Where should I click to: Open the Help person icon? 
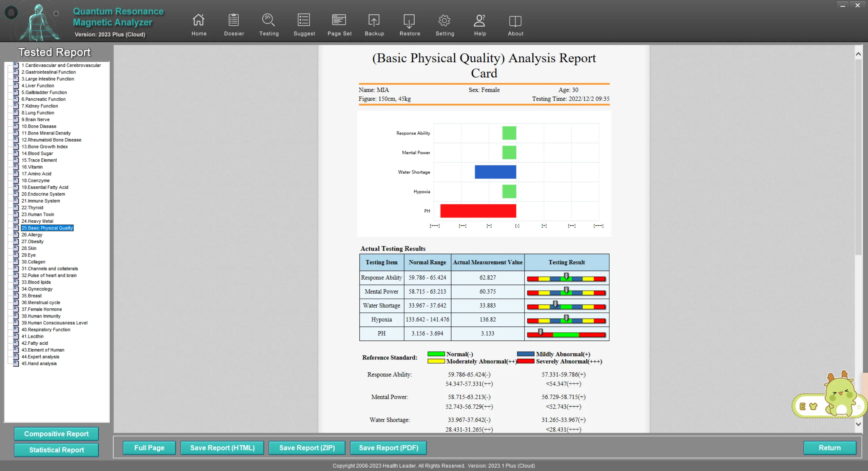pos(479,21)
